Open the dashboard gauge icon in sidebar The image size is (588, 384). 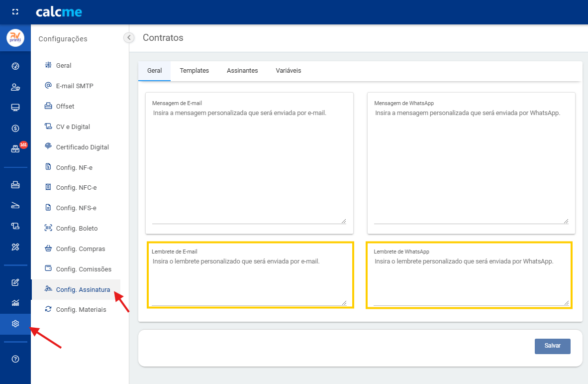[15, 66]
